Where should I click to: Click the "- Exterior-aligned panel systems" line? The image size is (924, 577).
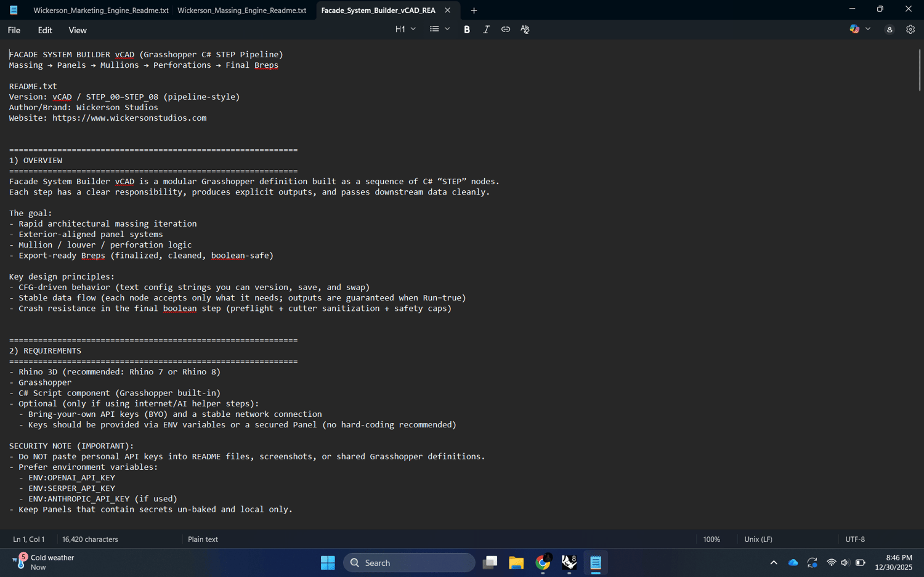(x=86, y=235)
